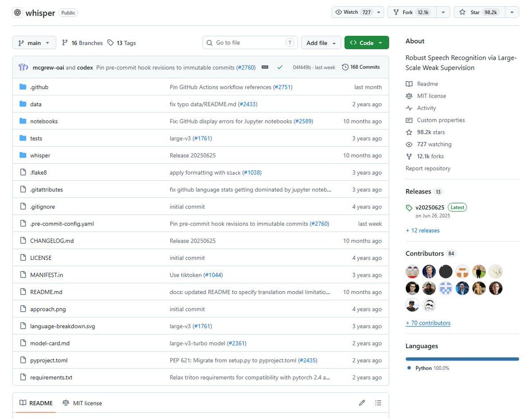Show the commit checks status checkmark
The image size is (532, 419).
tap(280, 67)
